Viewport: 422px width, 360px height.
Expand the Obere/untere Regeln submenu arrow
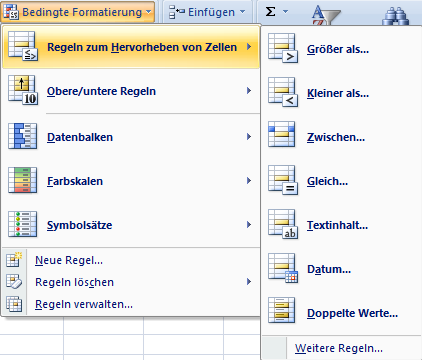[249, 91]
